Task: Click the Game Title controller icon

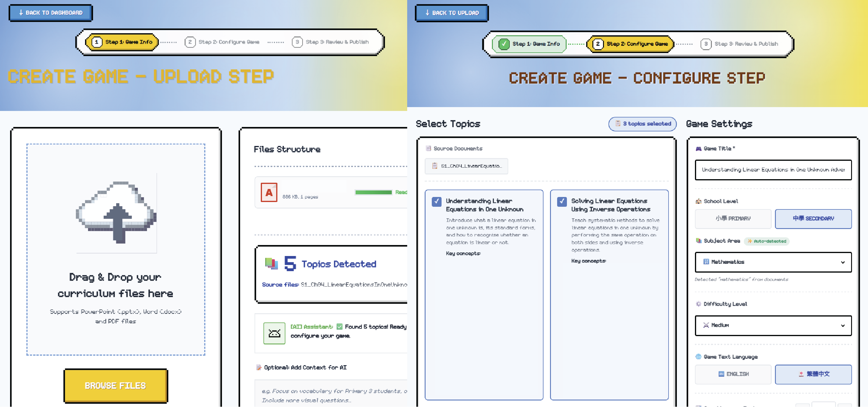Action: [x=698, y=149]
